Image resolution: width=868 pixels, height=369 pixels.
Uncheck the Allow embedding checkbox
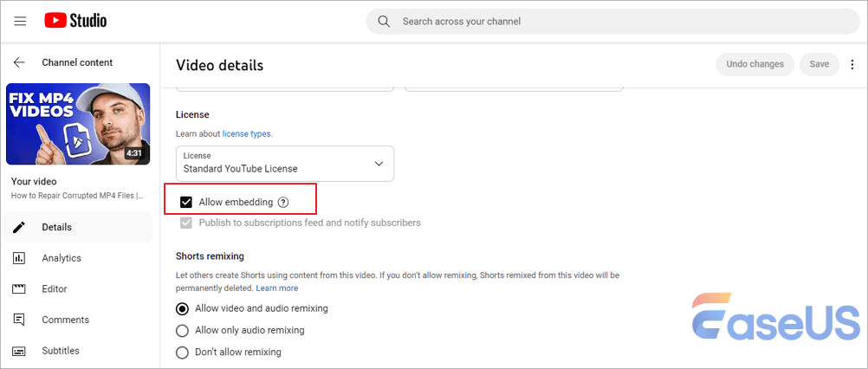(x=185, y=203)
